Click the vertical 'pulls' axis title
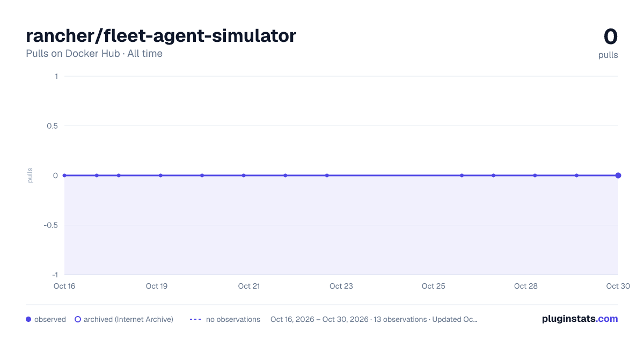The height and width of the screenshot is (338, 644). coord(30,175)
